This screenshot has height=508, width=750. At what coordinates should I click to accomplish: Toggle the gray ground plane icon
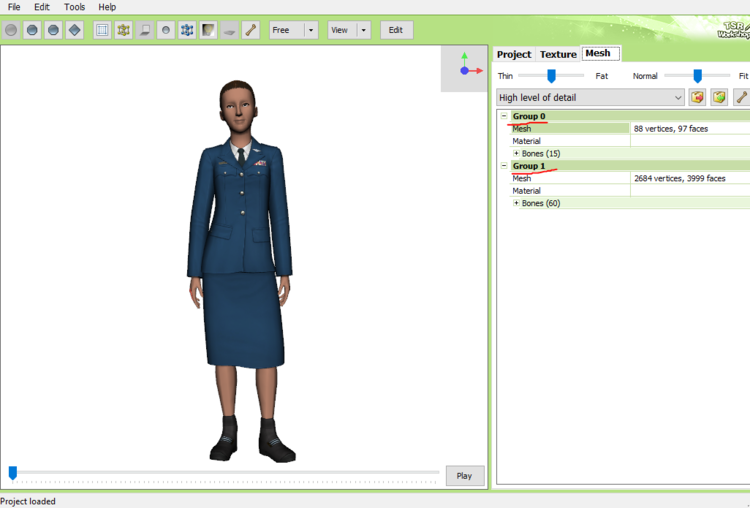[230, 30]
